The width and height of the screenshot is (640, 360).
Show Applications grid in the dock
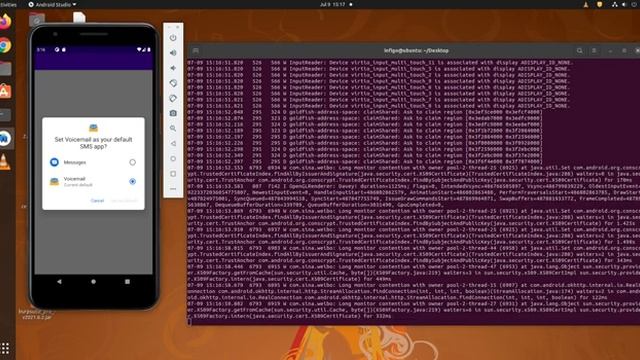click(5, 348)
